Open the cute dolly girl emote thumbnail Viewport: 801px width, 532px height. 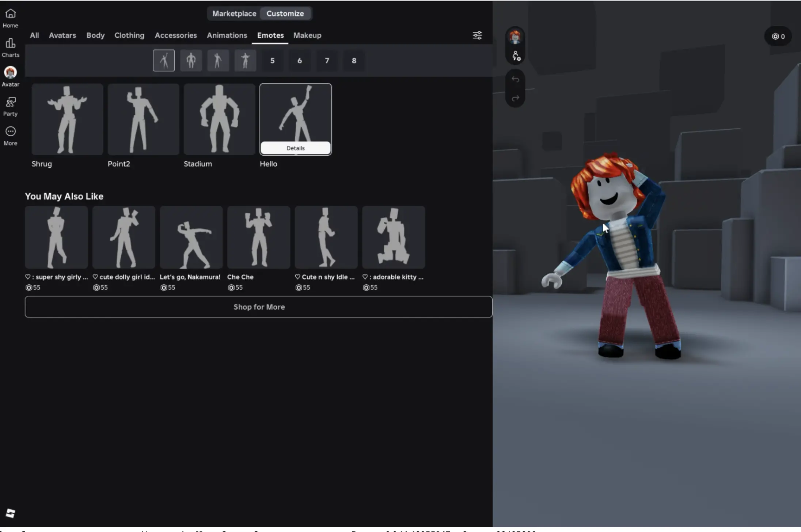(x=124, y=237)
